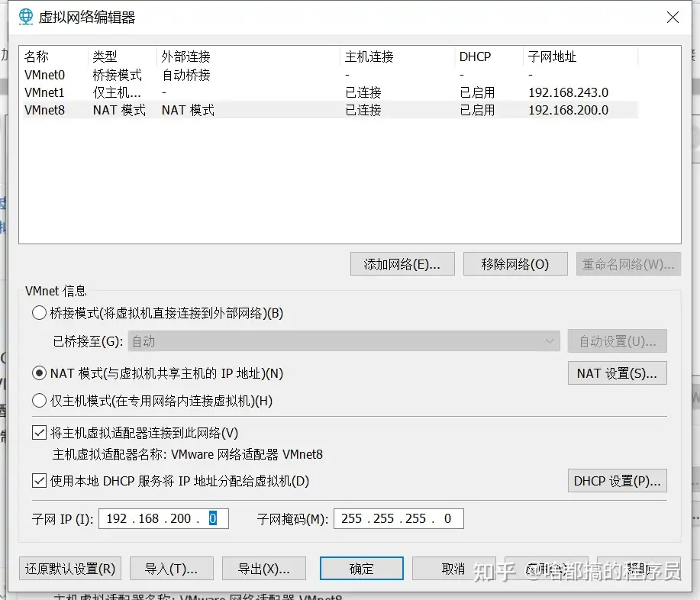
Task: Select the VMnet8 row
Action: (331, 110)
